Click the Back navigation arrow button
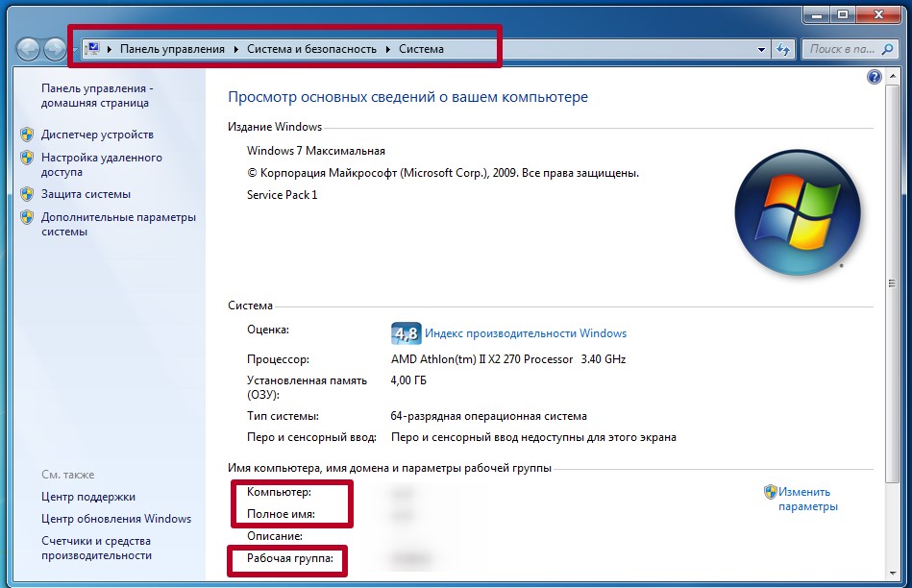Image resolution: width=912 pixels, height=588 pixels. tap(29, 49)
